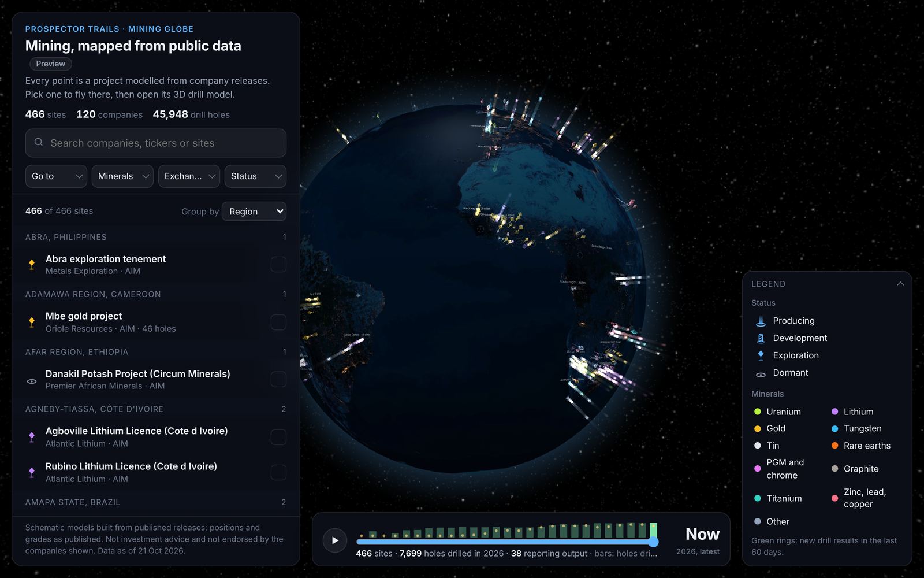
Task: Click the Lithium color dot in legend
Action: point(834,412)
